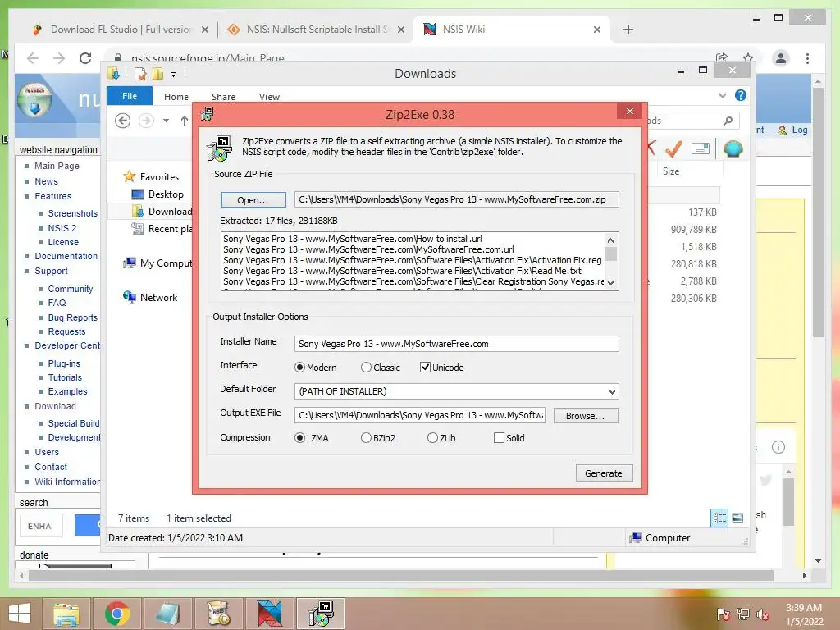Viewport: 840px width, 630px height.
Task: Click the Output EXE File path field
Action: click(x=419, y=415)
